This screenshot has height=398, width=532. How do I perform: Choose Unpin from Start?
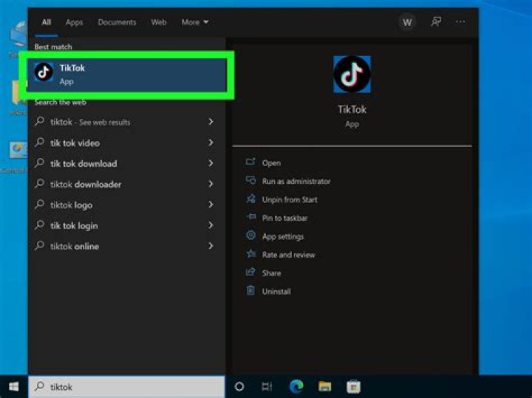[290, 199]
